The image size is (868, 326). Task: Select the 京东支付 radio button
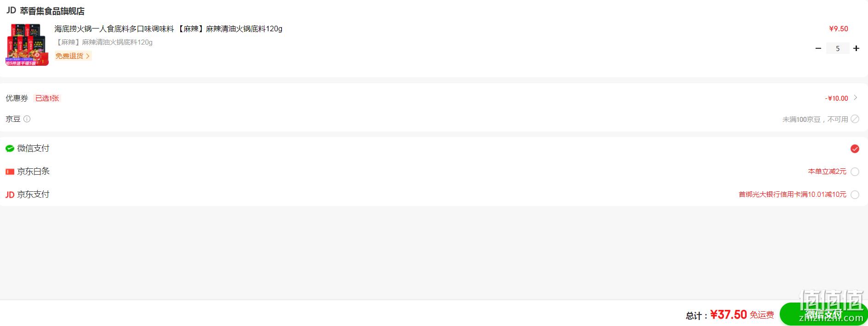click(855, 194)
